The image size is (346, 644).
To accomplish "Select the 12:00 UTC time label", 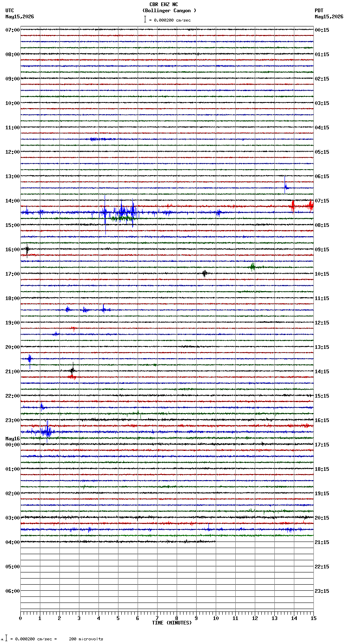I will 13,152.
